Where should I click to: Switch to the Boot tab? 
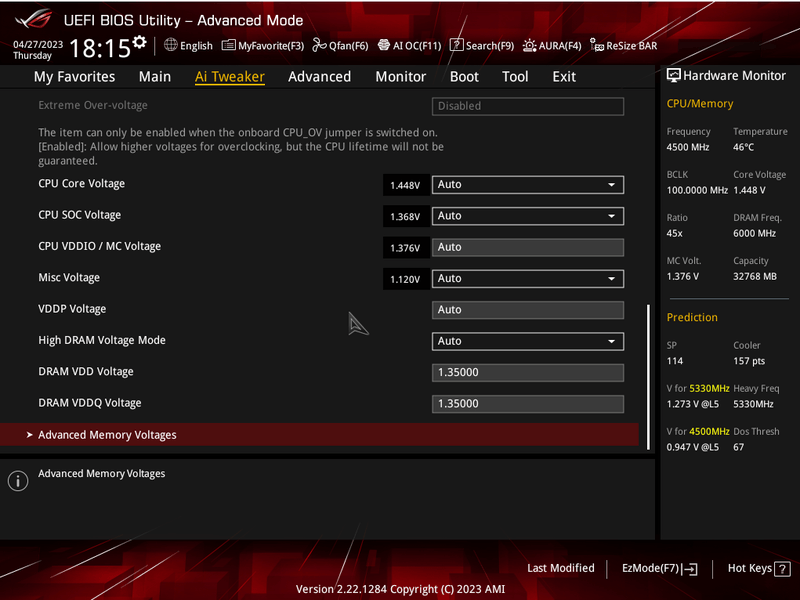464,77
